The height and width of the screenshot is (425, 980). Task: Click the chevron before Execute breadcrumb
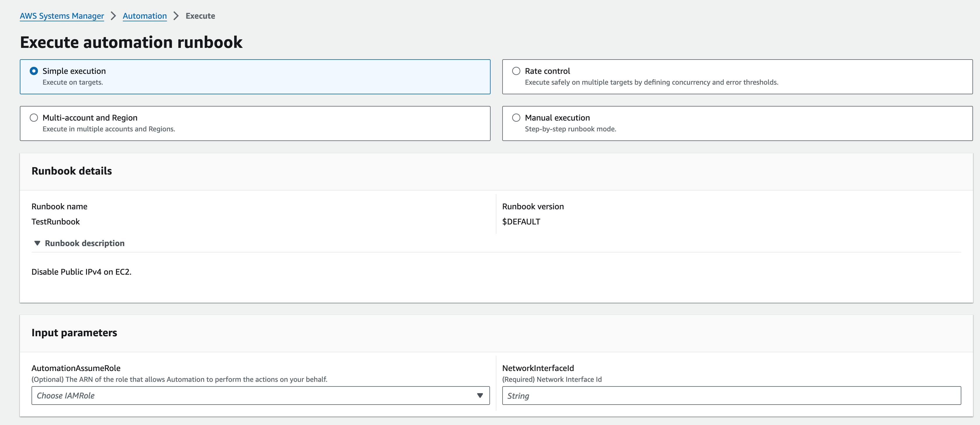click(176, 16)
